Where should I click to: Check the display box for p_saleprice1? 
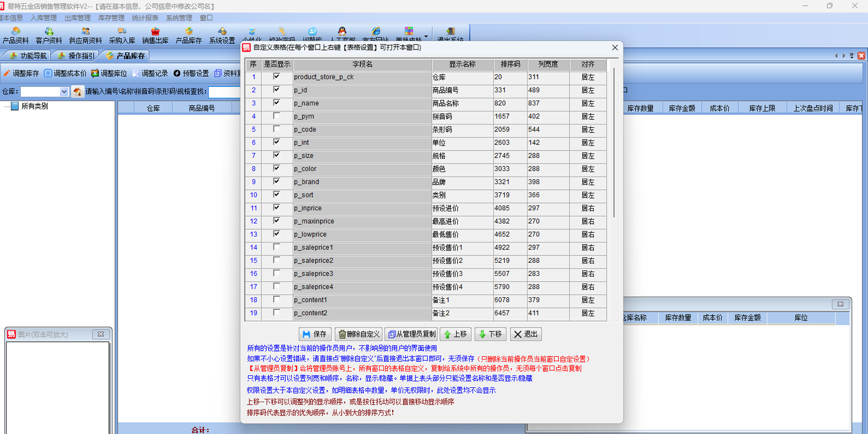pyautogui.click(x=276, y=247)
